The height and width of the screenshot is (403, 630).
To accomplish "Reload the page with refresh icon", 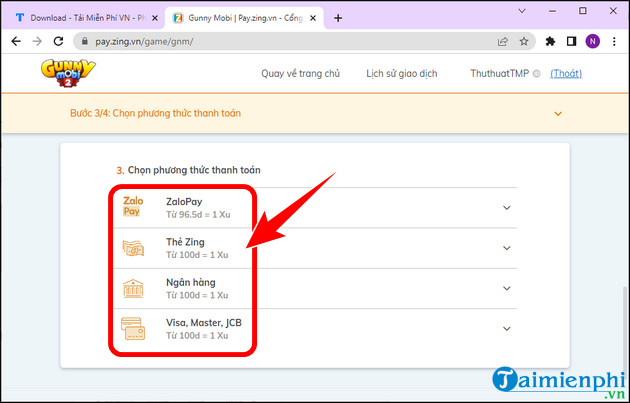I will tap(59, 41).
